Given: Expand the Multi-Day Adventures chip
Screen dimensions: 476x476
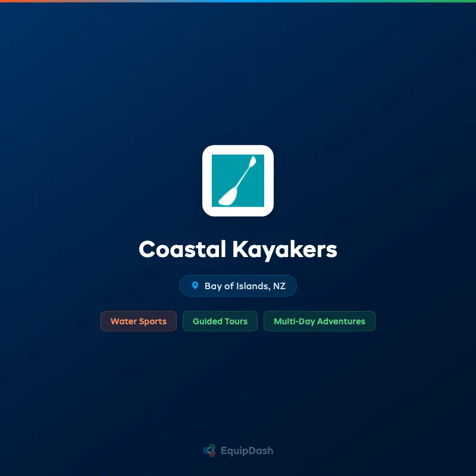Looking at the screenshot, I should pyautogui.click(x=320, y=321).
